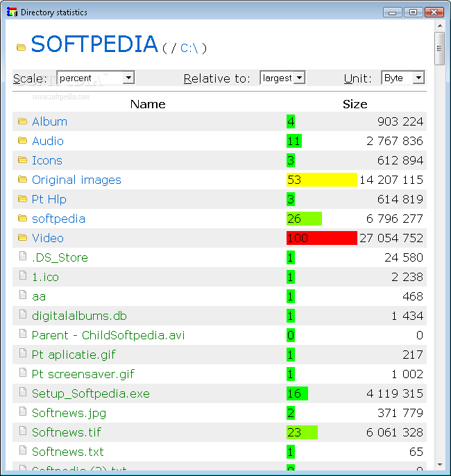Click the digitalalbums.db file icon
This screenshot has height=476, width=451.
[23, 314]
